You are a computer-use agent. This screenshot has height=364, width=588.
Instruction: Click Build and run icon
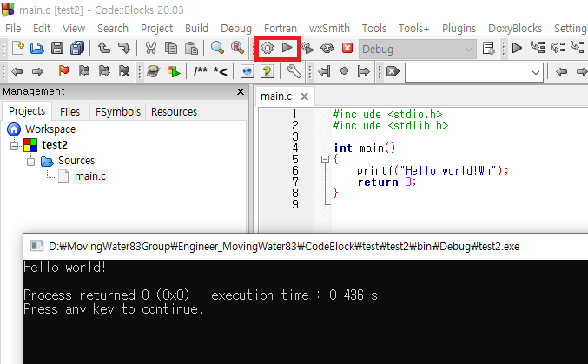point(307,48)
